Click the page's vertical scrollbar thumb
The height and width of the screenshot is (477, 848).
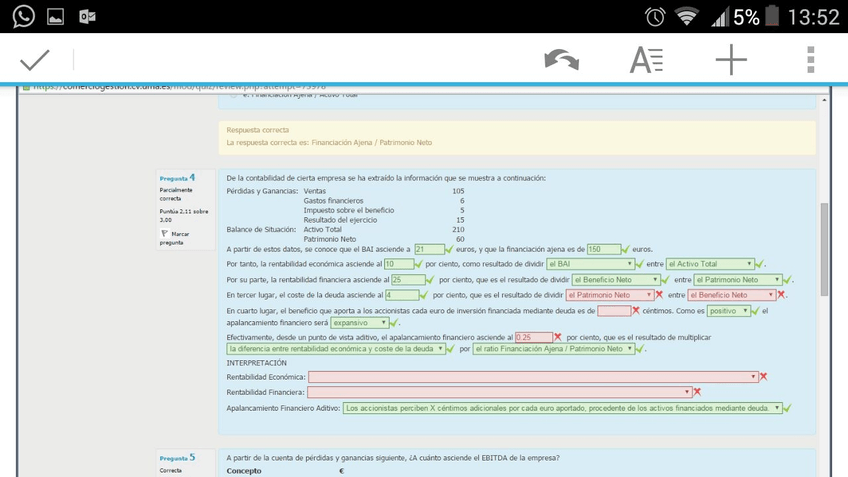coord(824,248)
